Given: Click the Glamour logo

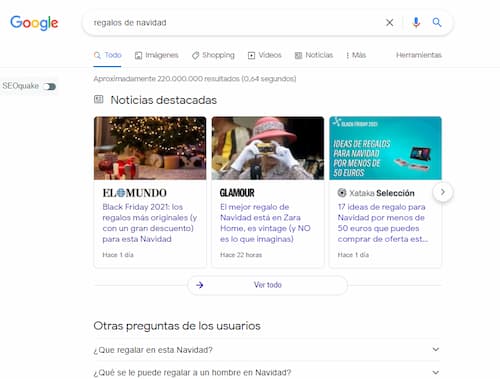Looking at the screenshot, I should coord(237,193).
